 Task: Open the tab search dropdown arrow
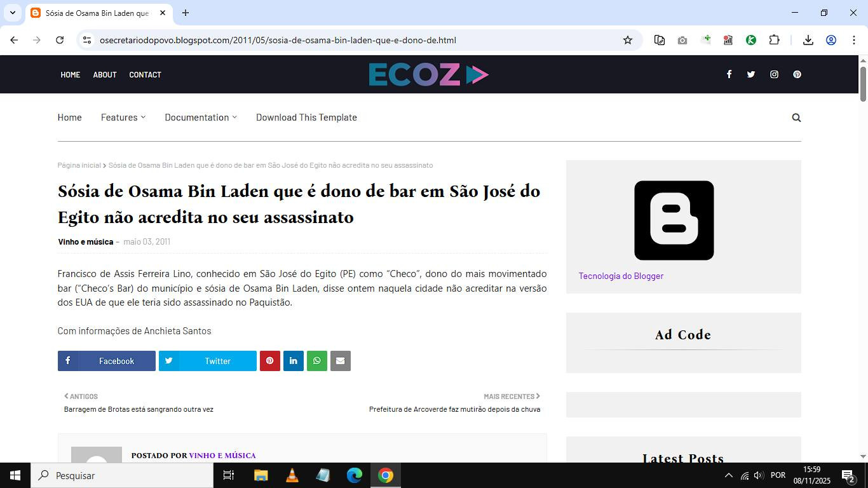click(x=12, y=13)
